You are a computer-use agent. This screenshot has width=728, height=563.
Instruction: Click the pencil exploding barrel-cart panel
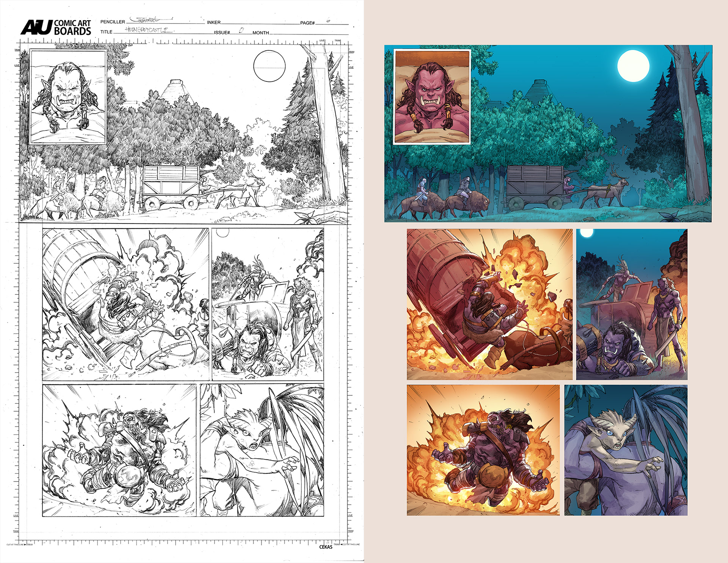point(126,304)
